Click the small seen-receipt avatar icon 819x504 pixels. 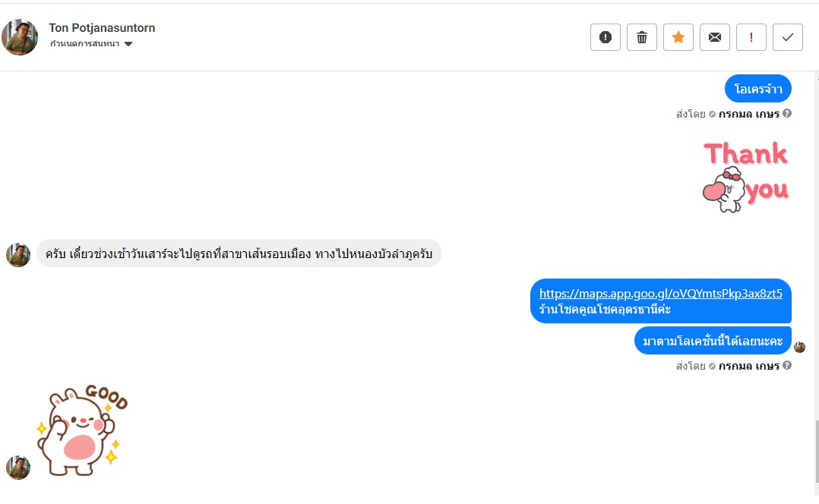799,348
